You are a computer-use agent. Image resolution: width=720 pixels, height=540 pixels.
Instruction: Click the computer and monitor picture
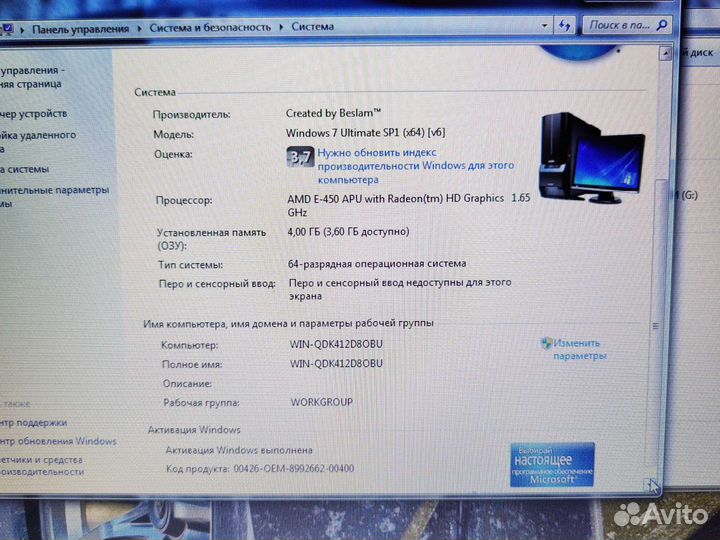tap(592, 158)
